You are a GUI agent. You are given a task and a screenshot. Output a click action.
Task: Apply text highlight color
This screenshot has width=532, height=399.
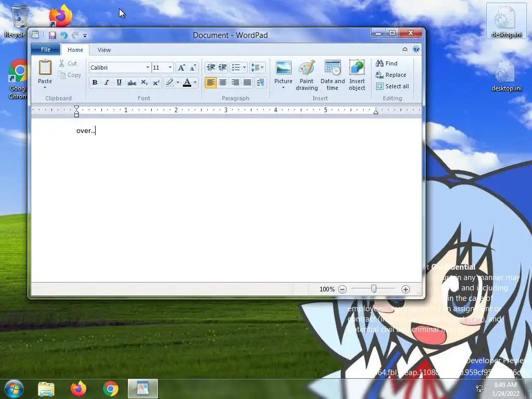click(x=170, y=83)
